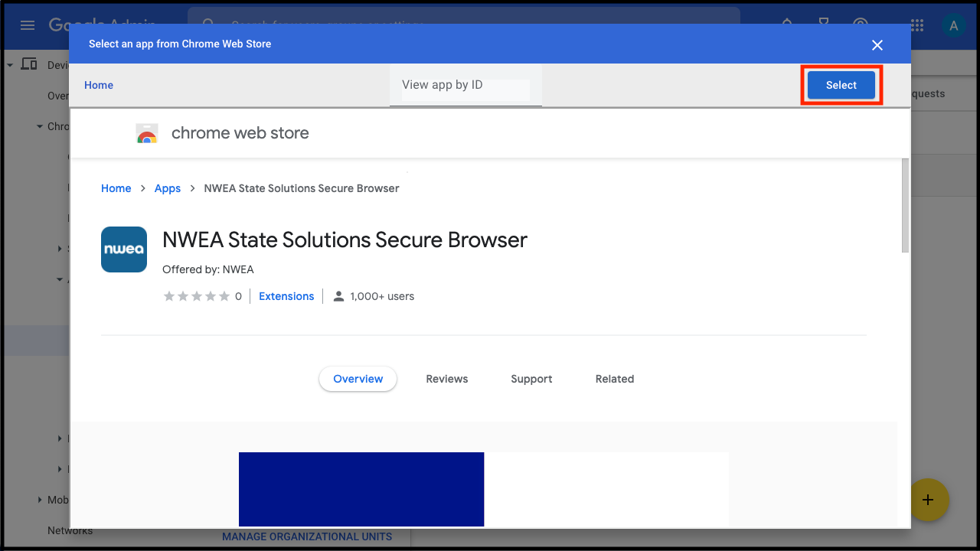Viewport: 980px width, 551px height.
Task: Open the Reviews tab
Action: pyautogui.click(x=447, y=379)
